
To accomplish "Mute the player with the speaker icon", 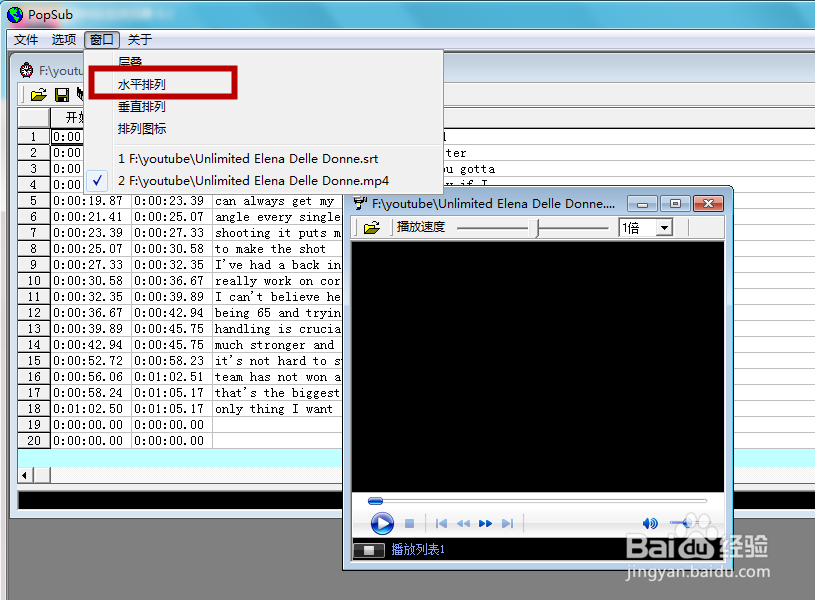I will pos(650,523).
